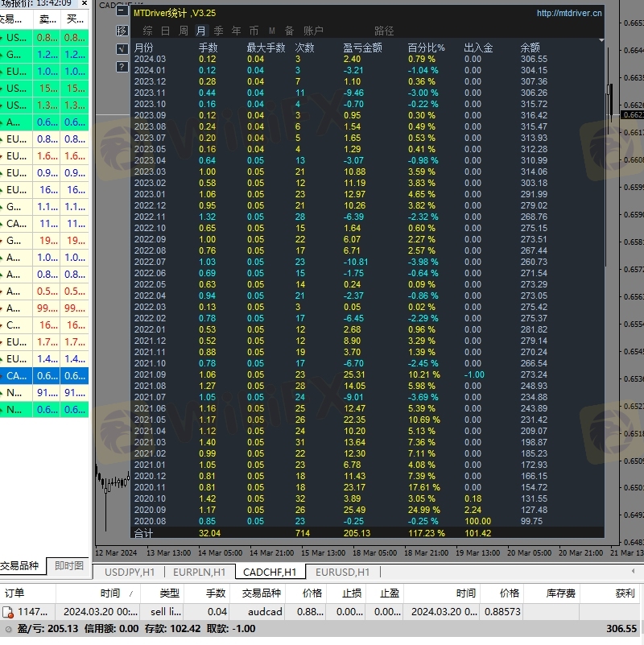The image size is (644, 645).
Task: Switch to the EURPLN,H1 chart tab
Action: coord(199,573)
